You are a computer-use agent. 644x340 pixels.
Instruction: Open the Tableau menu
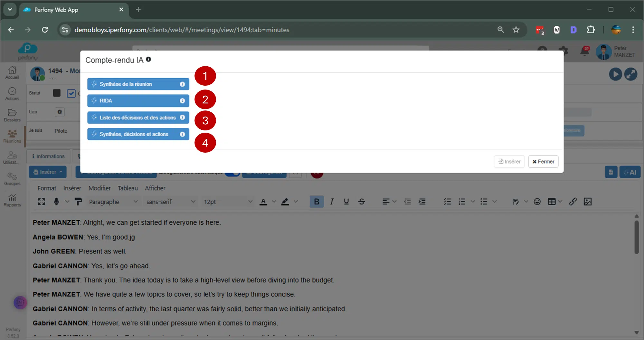pyautogui.click(x=128, y=188)
